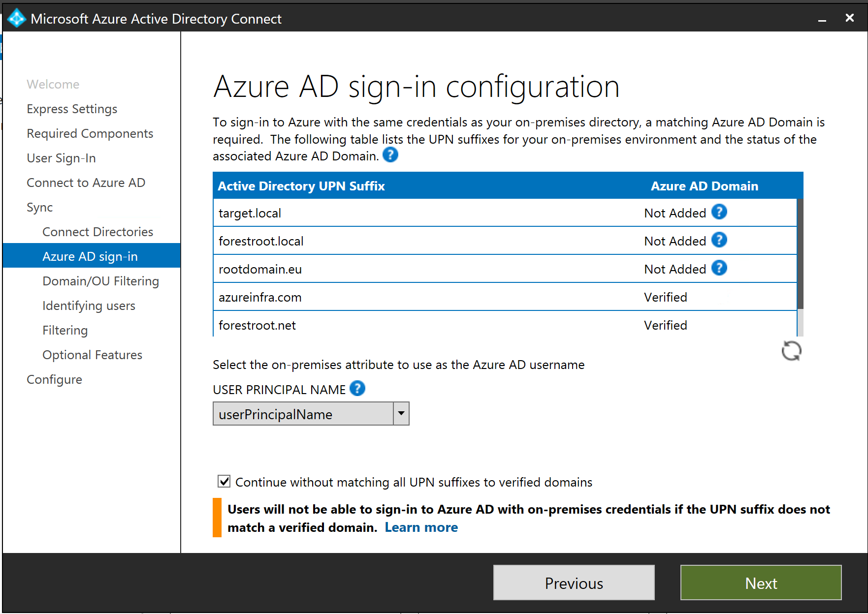Screen dimensions: 868x614
Task: Minimize the Azure AD Connect window
Action: point(822,19)
